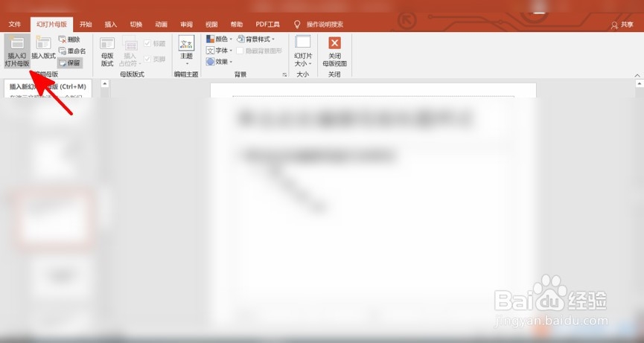Viewport: 644px width, 343px height.
Task: Open Master Layout (母版版式) button
Action: [107, 51]
